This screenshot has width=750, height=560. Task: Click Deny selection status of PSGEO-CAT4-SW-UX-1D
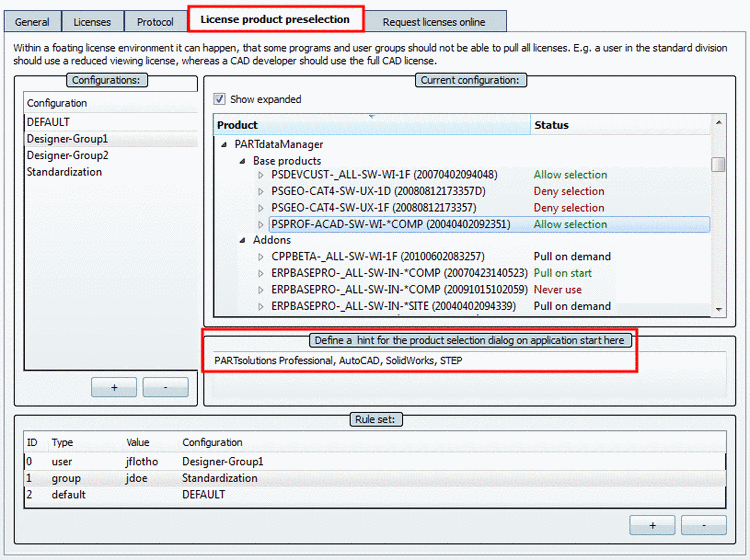569,191
